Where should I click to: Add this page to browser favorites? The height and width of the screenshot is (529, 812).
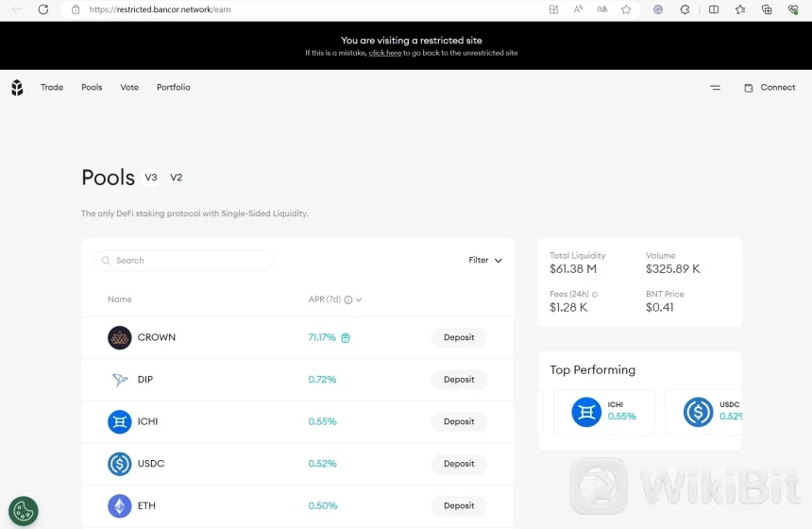626,9
